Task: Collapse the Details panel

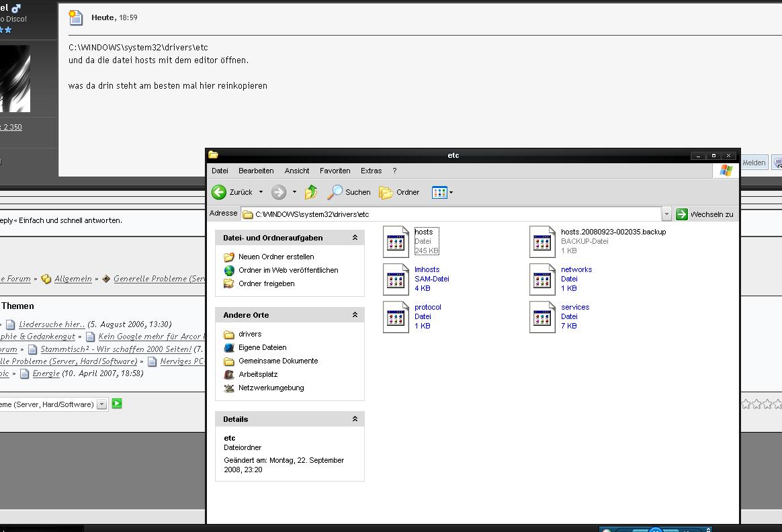Action: click(355, 419)
